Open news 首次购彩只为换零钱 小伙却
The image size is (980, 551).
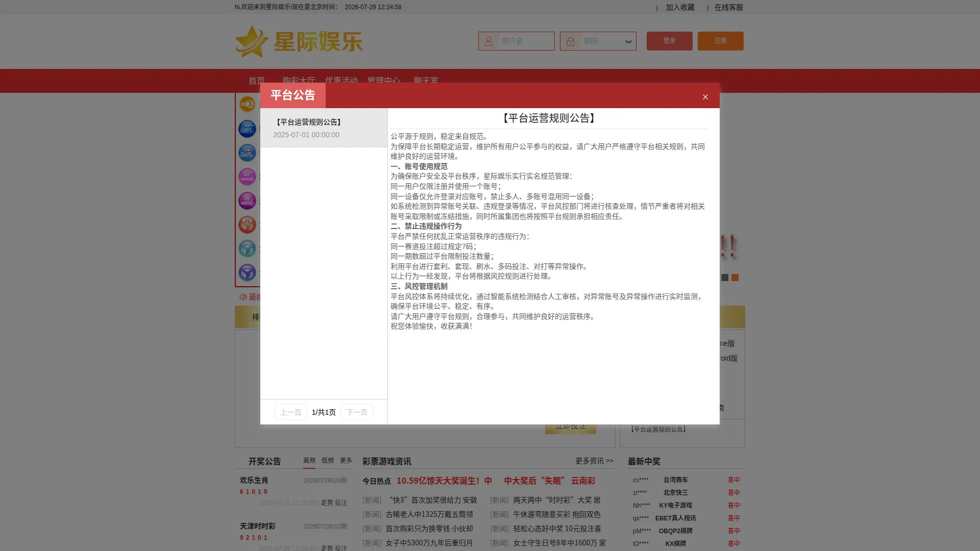click(x=429, y=529)
